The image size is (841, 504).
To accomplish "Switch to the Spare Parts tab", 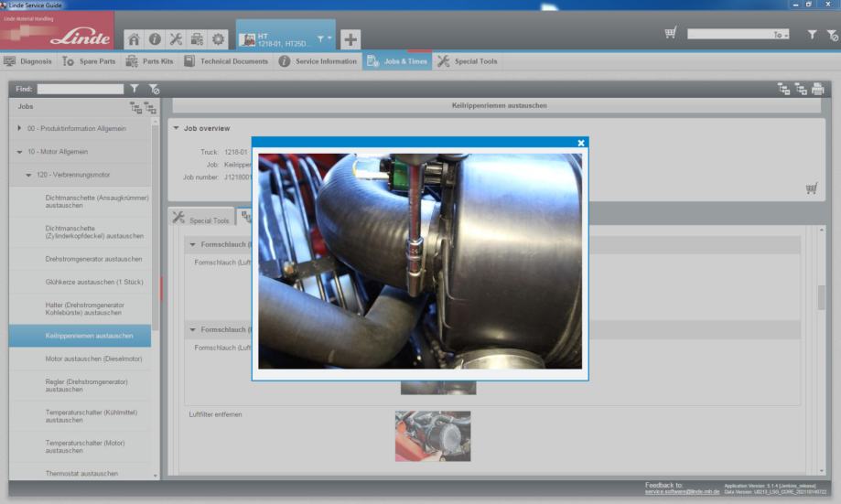I will point(89,61).
